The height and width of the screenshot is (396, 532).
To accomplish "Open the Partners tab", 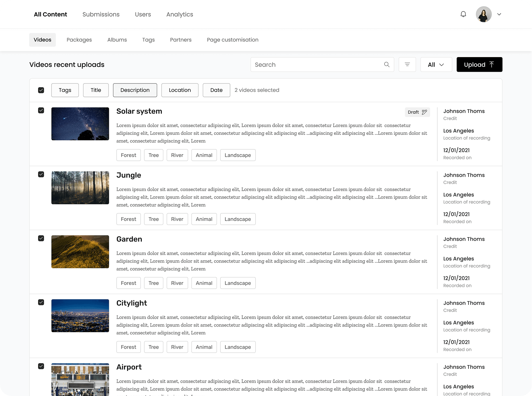I will pos(181,39).
